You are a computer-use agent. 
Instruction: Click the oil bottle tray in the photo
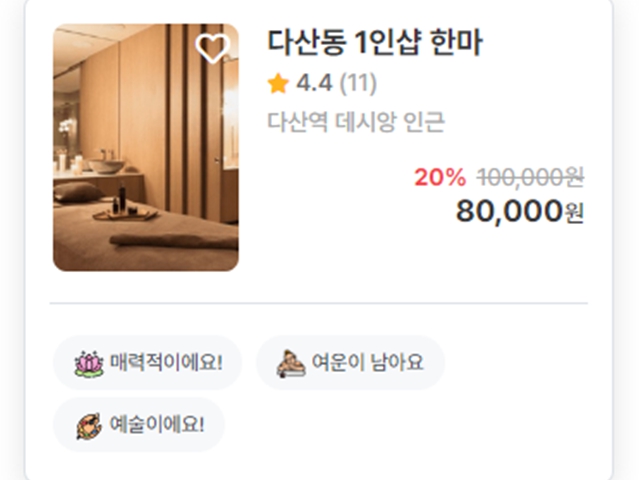[x=125, y=214]
